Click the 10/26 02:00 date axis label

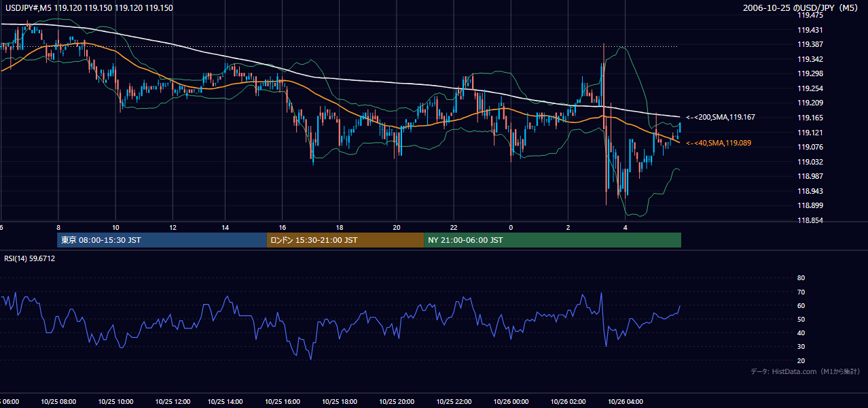pos(568,402)
